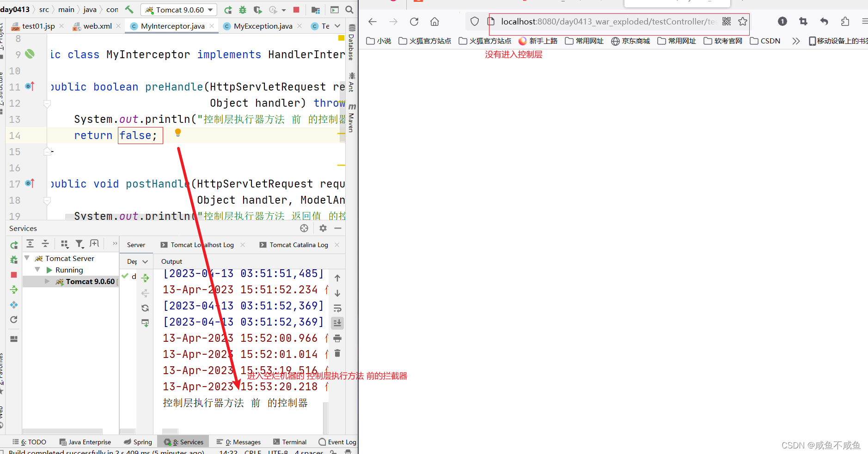This screenshot has width=868, height=454.
Task: Click Expand All in the Services toolbar
Action: tap(30, 243)
